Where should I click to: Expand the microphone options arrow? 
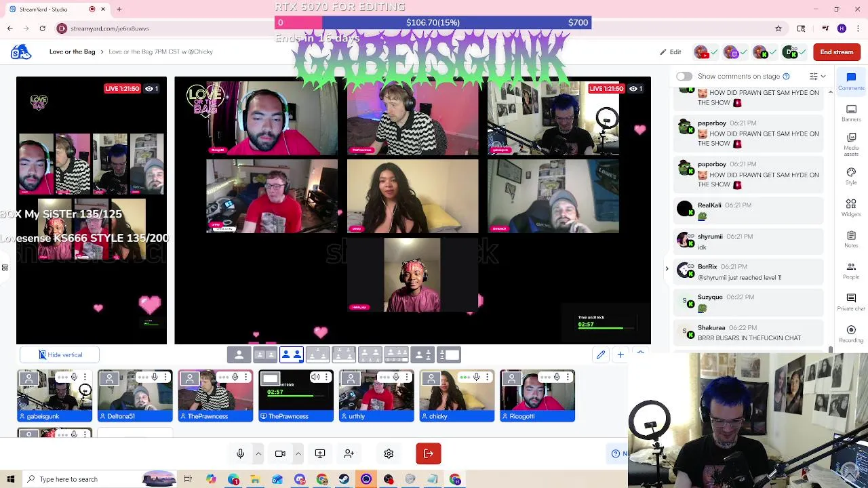258,453
